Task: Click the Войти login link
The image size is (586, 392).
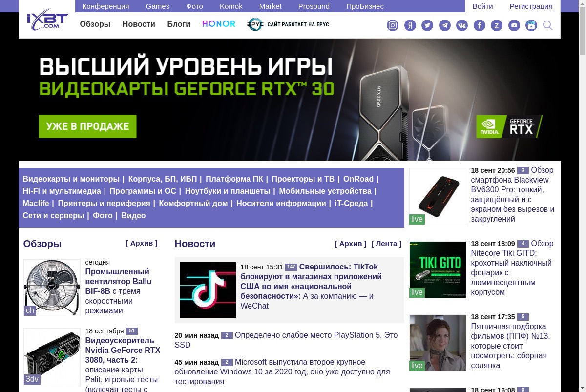Action: [483, 6]
